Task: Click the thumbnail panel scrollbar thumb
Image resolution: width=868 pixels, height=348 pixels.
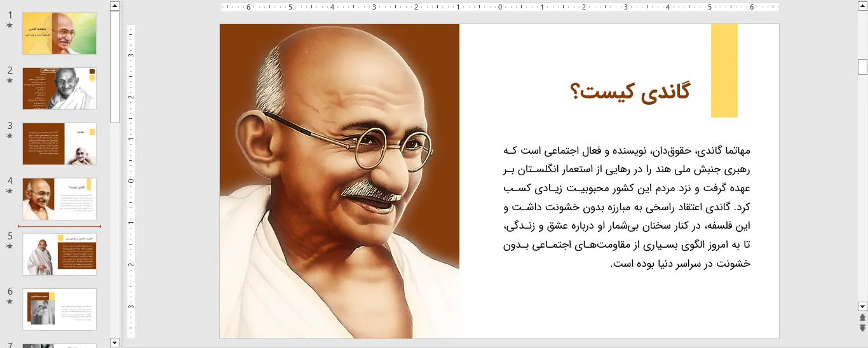Action: click(114, 67)
